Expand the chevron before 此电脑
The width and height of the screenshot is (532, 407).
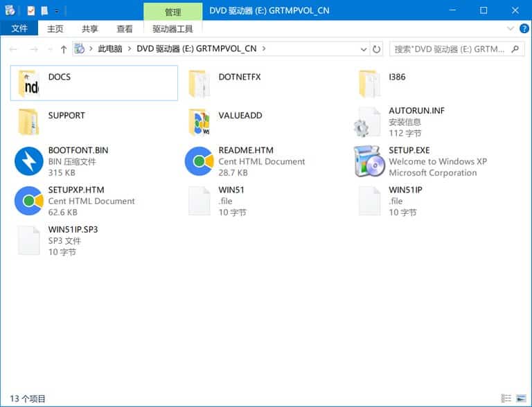click(x=91, y=49)
